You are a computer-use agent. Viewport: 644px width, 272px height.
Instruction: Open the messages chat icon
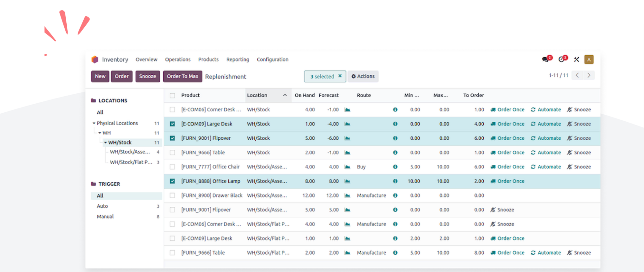[545, 60]
